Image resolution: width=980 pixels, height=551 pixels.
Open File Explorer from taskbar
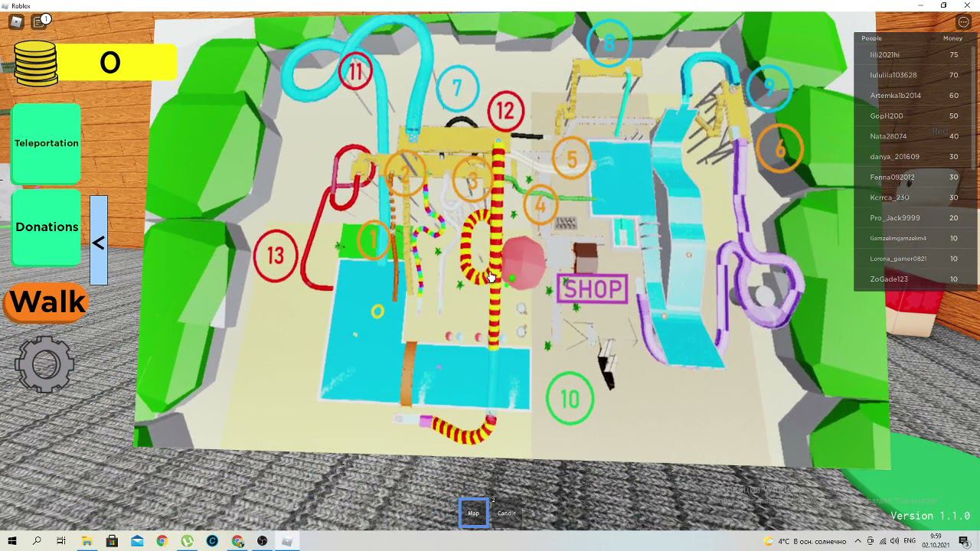click(87, 541)
